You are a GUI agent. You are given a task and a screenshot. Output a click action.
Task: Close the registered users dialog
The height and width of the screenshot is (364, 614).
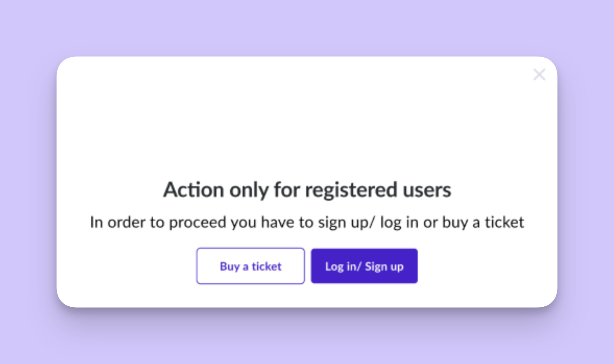click(x=539, y=75)
